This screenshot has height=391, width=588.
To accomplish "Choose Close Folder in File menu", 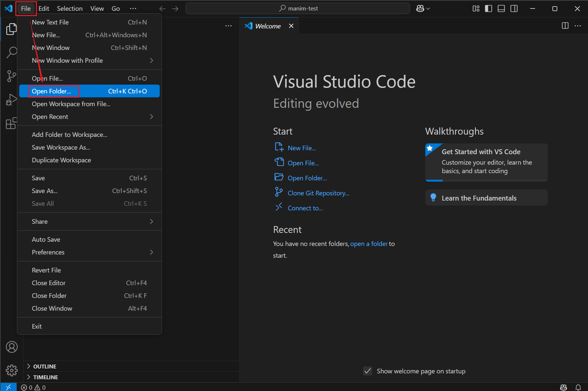I will [x=89, y=296].
